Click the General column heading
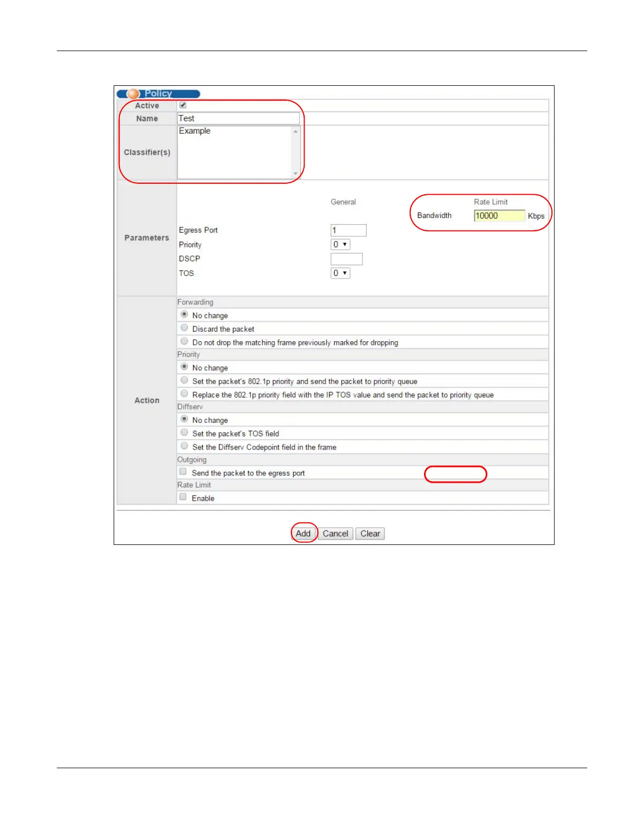This screenshot has width=644, height=834. point(343,202)
